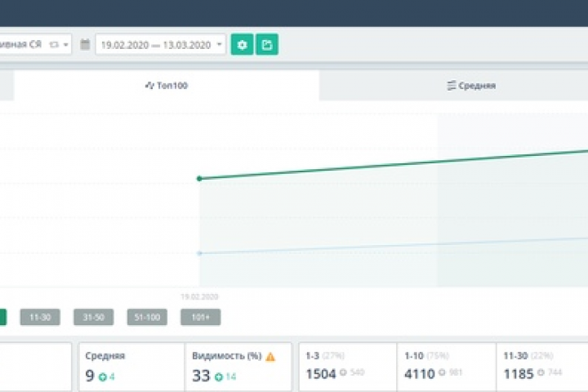588x392 pixels.
Task: Click the Топ100 tab chart icon
Action: pyautogui.click(x=149, y=86)
